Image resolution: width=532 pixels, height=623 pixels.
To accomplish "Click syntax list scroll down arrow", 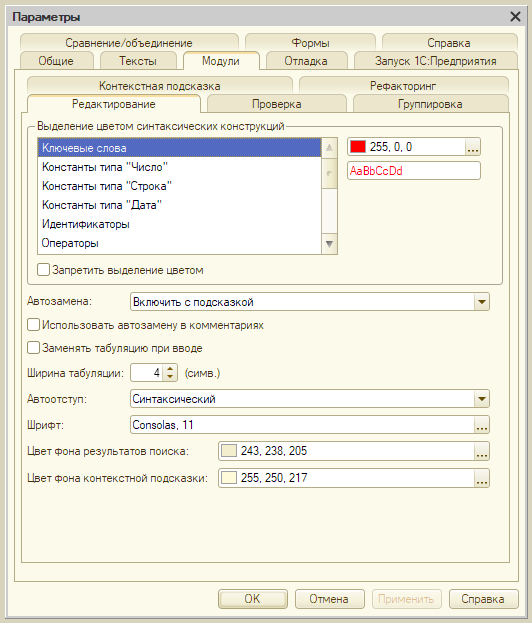I will pyautogui.click(x=329, y=244).
